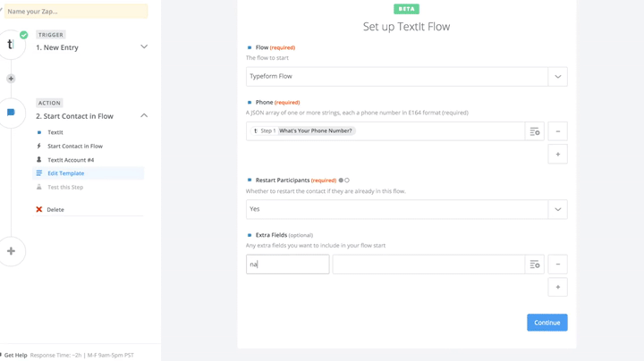Click the insert-field icon in the Extra Fields row

pos(534,264)
